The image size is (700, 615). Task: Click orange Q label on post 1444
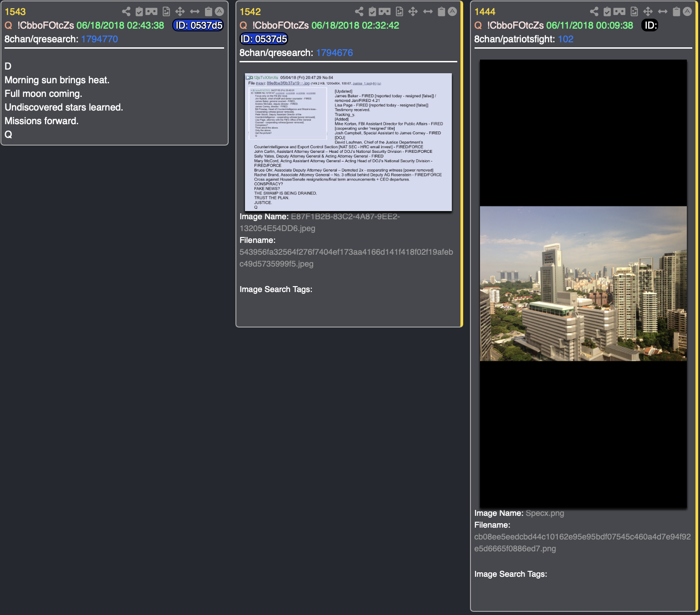pos(478,25)
